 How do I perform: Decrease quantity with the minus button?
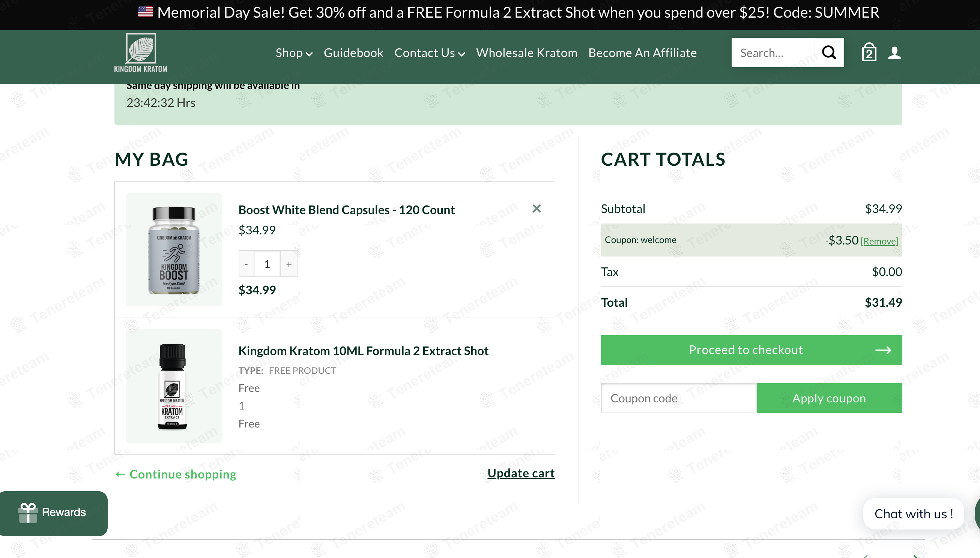click(246, 264)
